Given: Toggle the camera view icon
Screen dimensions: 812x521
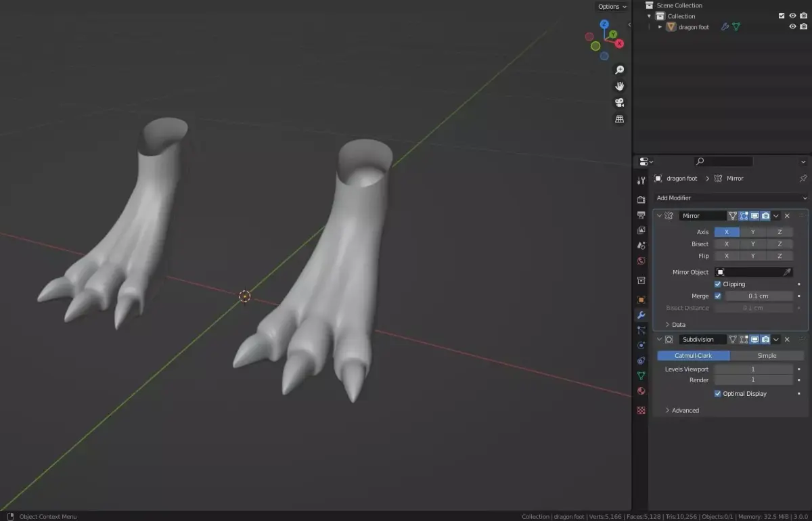Looking at the screenshot, I should click(x=619, y=102).
